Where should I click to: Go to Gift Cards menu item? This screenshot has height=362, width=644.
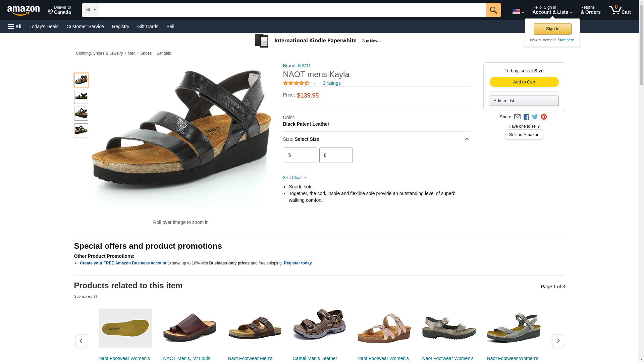point(148,26)
